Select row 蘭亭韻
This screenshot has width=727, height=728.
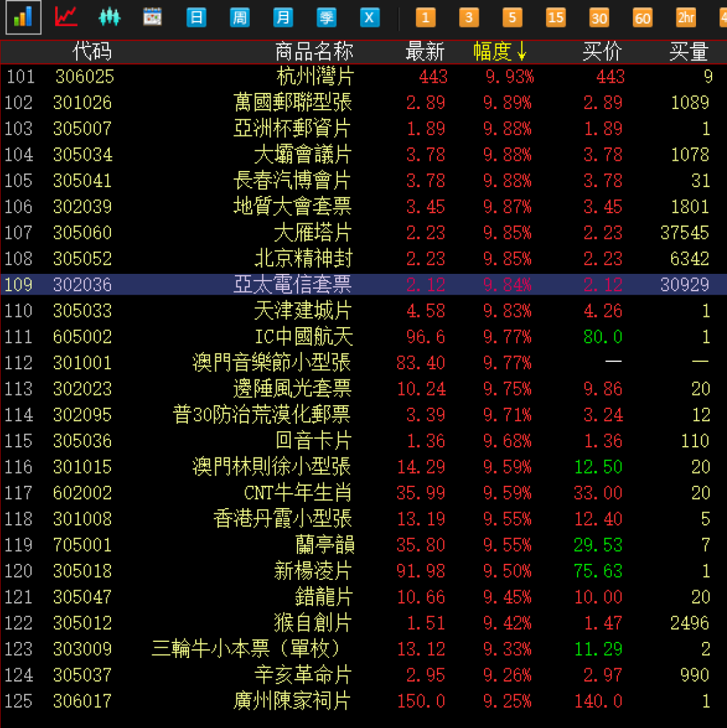pos(363,544)
